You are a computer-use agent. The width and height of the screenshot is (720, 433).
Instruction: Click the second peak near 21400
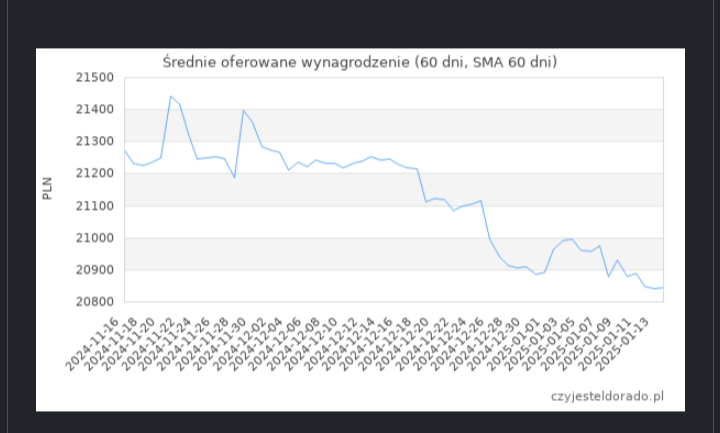[243, 111]
